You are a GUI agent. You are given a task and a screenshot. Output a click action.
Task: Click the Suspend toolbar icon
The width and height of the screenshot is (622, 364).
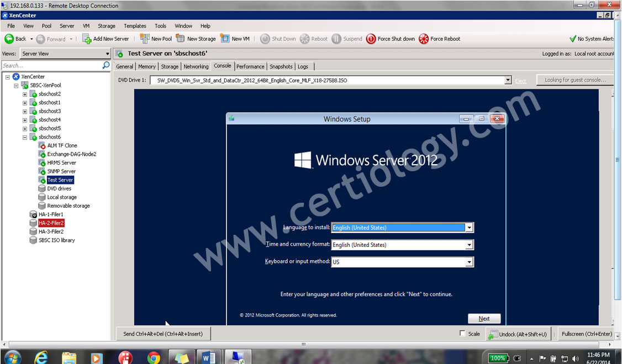tap(336, 39)
